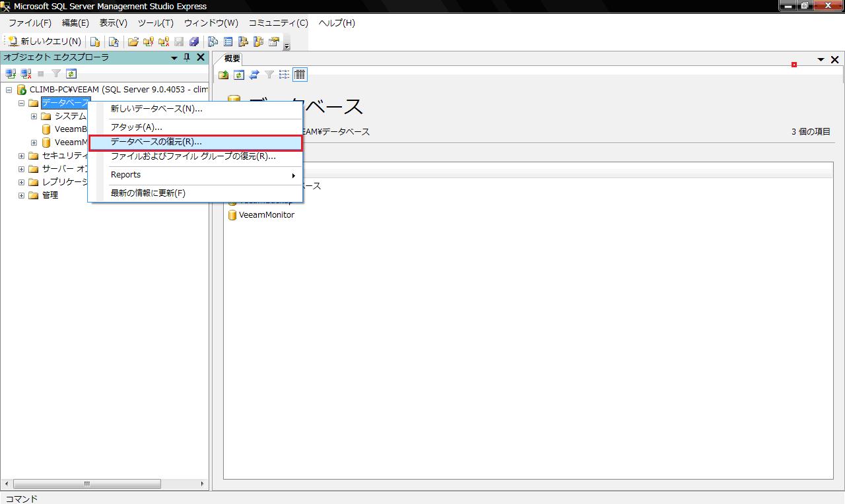This screenshot has height=504, width=845.
Task: Select the データベース folder in tree
Action: (65, 103)
